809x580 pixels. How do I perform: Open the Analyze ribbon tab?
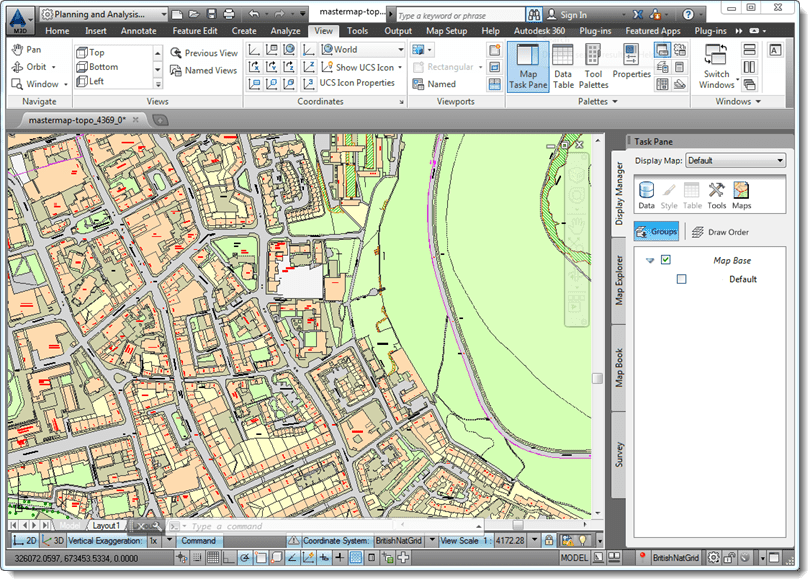(285, 31)
